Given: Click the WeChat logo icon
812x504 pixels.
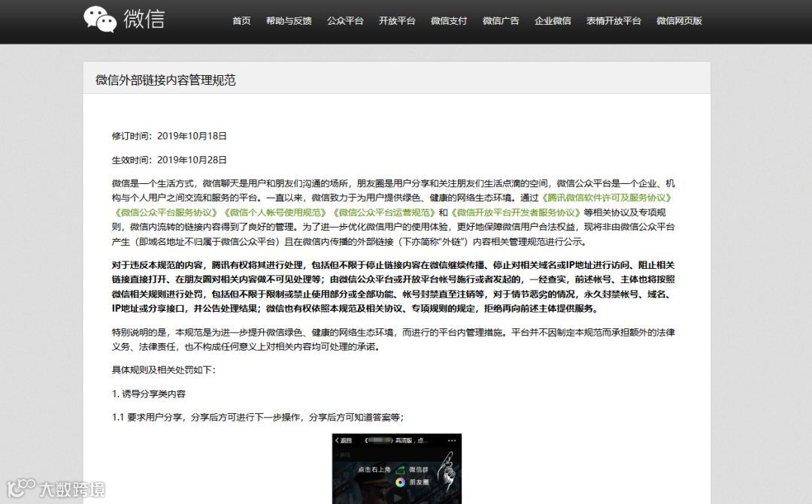Looking at the screenshot, I should coord(100,19).
